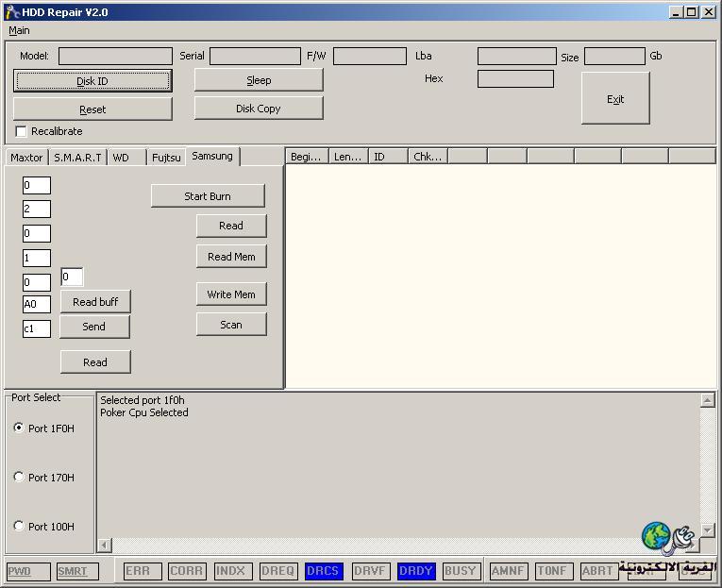Click the log scroll up arrow
722x588 pixels.
point(707,400)
